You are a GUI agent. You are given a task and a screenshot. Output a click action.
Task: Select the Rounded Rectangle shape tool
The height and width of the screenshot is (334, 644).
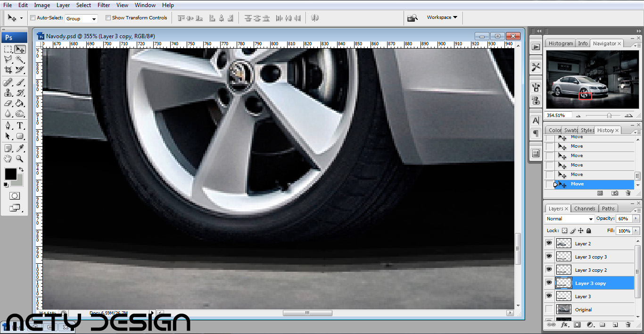coord(20,136)
